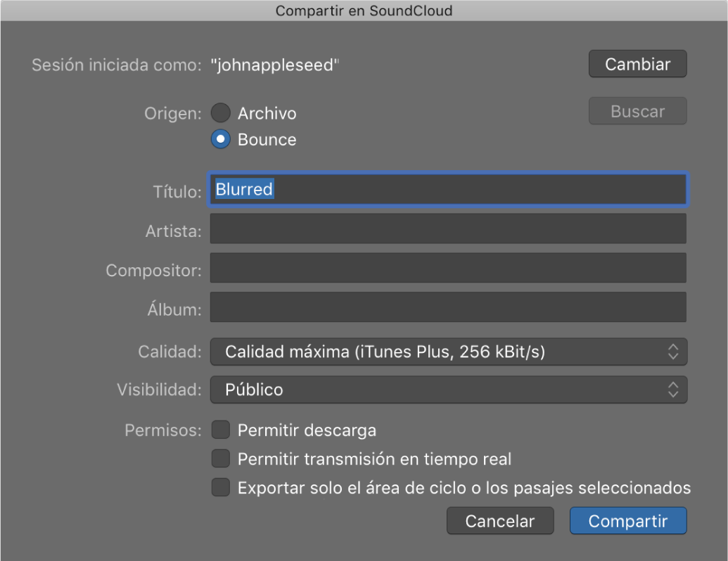
Task: Click the Permisos label text
Action: [162, 430]
